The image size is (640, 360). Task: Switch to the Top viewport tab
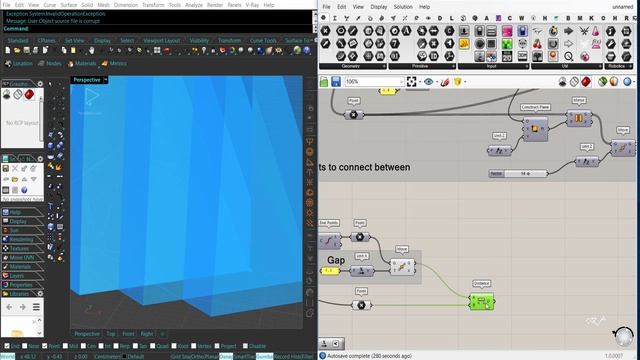pos(111,334)
